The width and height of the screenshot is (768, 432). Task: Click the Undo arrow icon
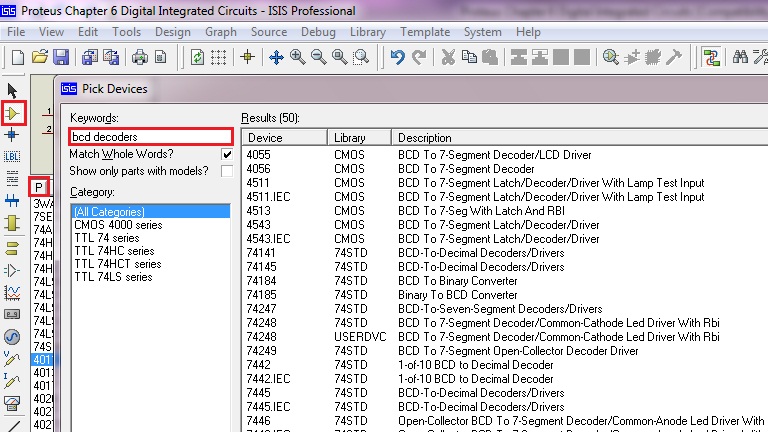(397, 57)
